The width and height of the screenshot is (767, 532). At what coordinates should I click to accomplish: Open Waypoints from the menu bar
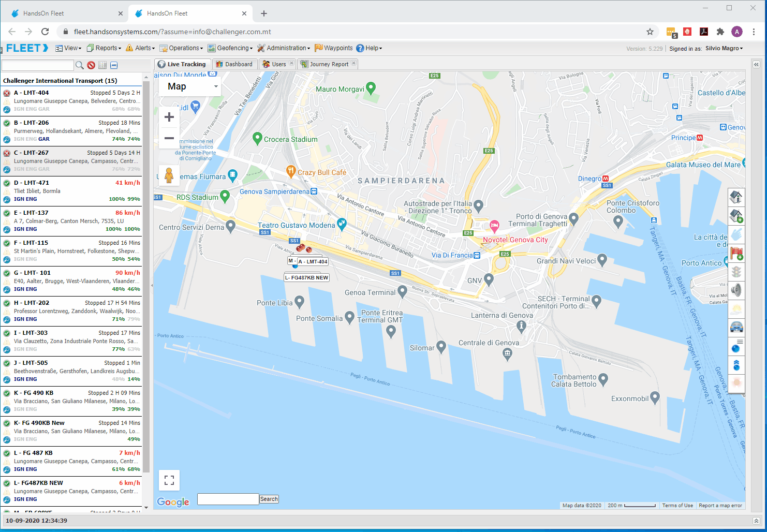point(334,48)
